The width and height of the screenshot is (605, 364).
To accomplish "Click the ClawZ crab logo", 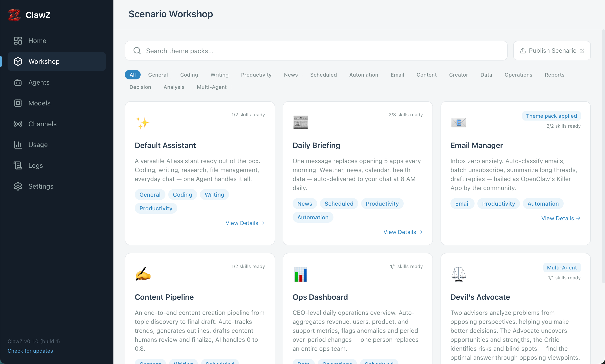I will pyautogui.click(x=14, y=15).
